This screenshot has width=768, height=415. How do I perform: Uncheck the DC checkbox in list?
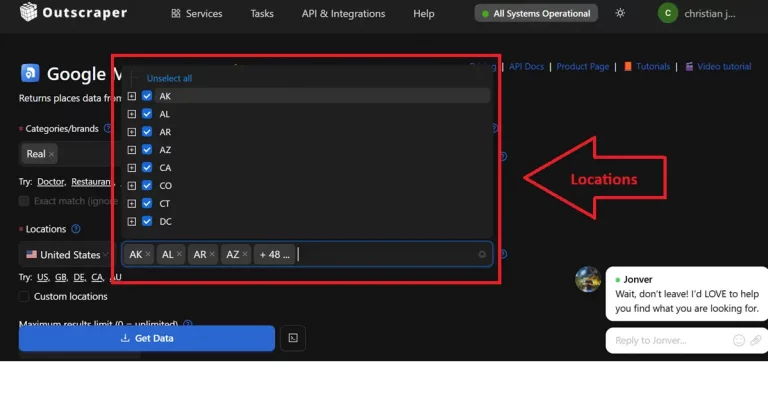[147, 222]
